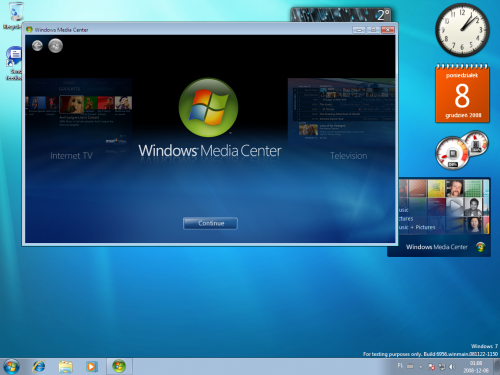Minimize the Windows Media Center window
The width and height of the screenshot is (500, 375).
point(359,30)
